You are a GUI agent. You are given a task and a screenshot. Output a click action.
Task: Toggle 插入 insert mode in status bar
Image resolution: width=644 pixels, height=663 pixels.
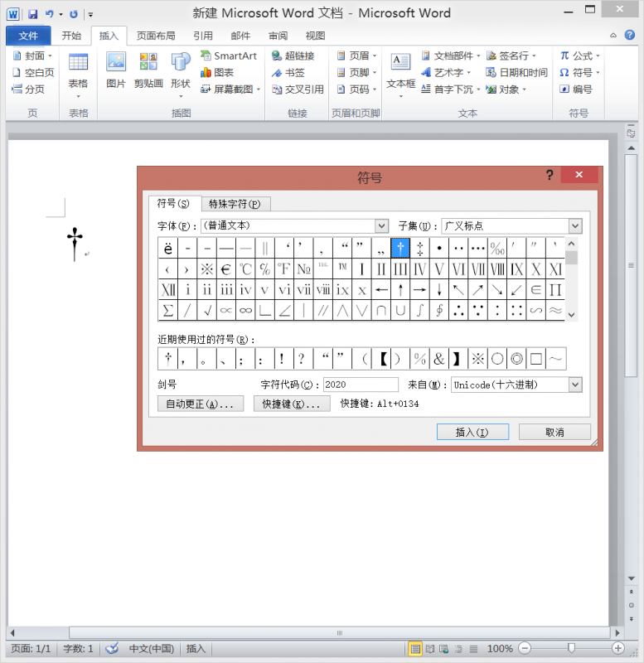(196, 649)
